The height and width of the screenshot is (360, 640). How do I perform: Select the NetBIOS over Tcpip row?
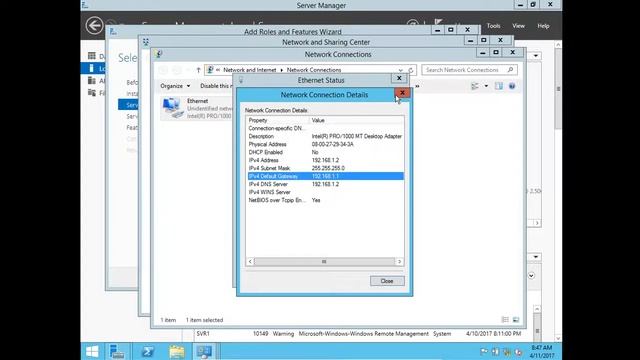tap(325, 200)
